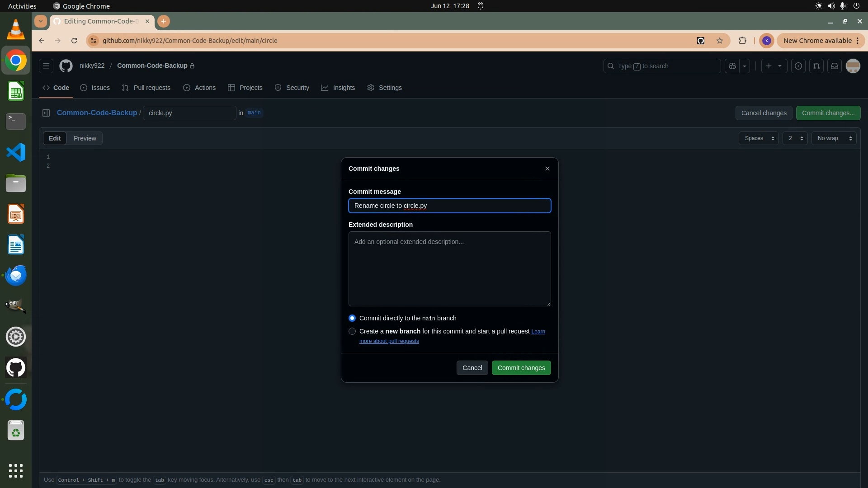The width and height of the screenshot is (868, 488).
Task: Toggle the file tree sidebar icon
Action: click(x=46, y=113)
